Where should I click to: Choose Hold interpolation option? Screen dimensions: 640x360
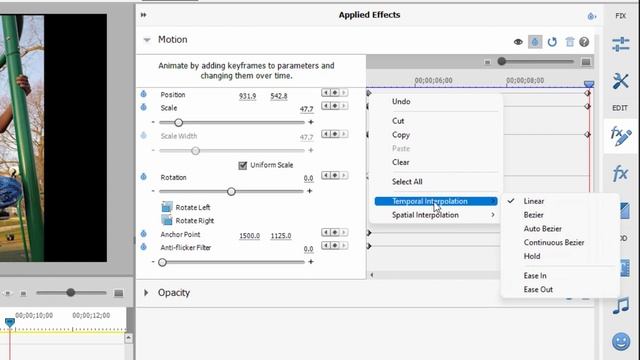click(x=532, y=256)
